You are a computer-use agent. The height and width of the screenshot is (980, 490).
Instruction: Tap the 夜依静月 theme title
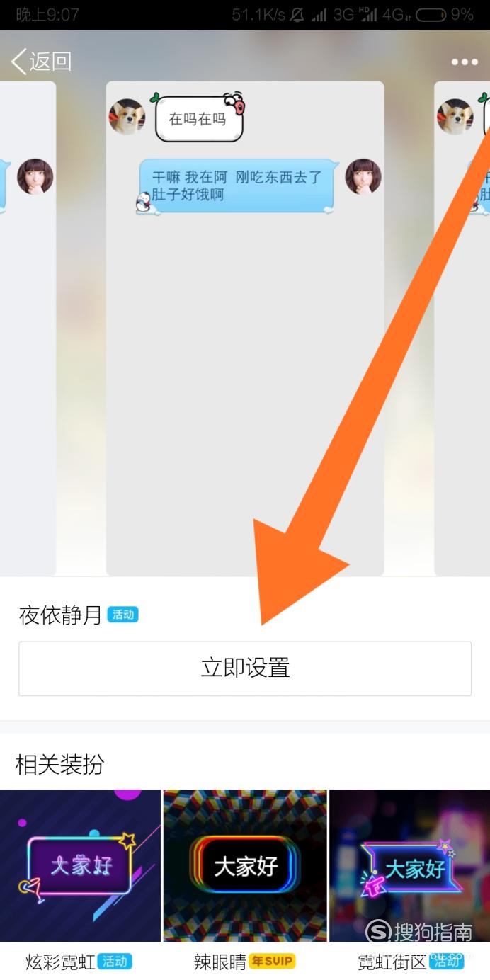point(61,615)
